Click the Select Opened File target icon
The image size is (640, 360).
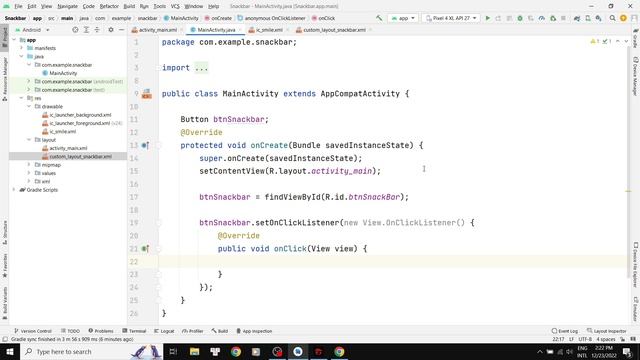[x=75, y=30]
